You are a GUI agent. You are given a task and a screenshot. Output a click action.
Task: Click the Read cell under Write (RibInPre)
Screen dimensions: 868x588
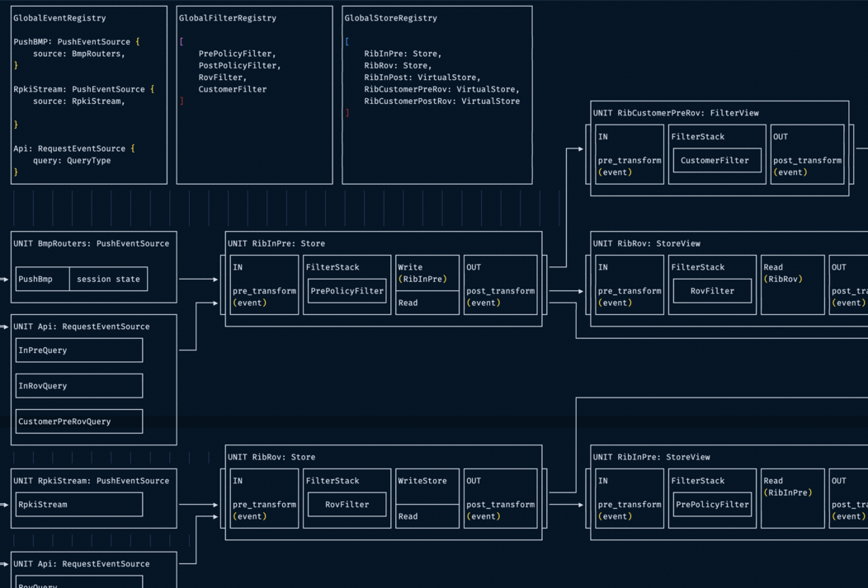coord(427,303)
